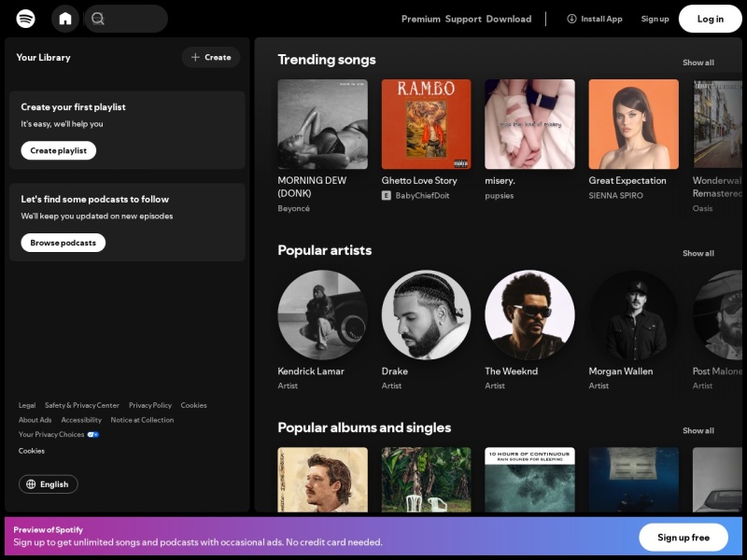Image resolution: width=747 pixels, height=560 pixels.
Task: Open misery. song cover art
Action: [529, 124]
